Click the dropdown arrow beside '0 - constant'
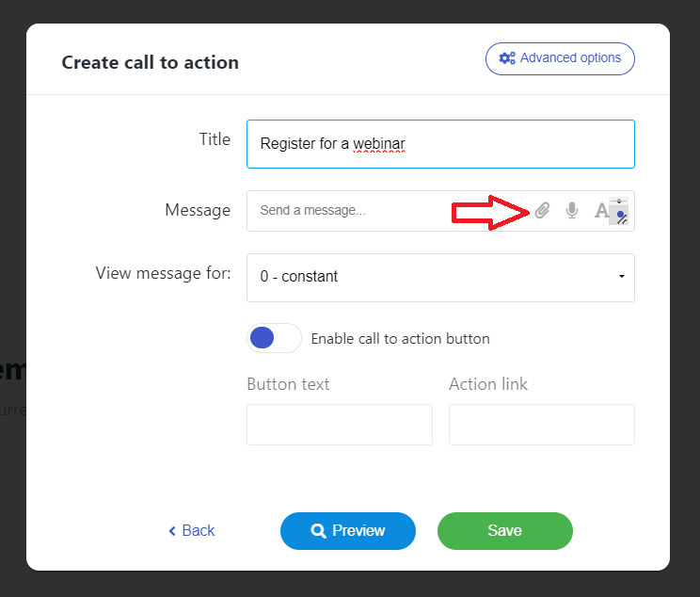This screenshot has height=597, width=700. pos(622,277)
